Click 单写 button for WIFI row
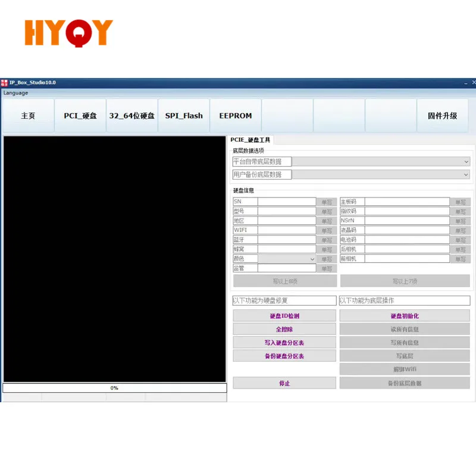 (327, 231)
